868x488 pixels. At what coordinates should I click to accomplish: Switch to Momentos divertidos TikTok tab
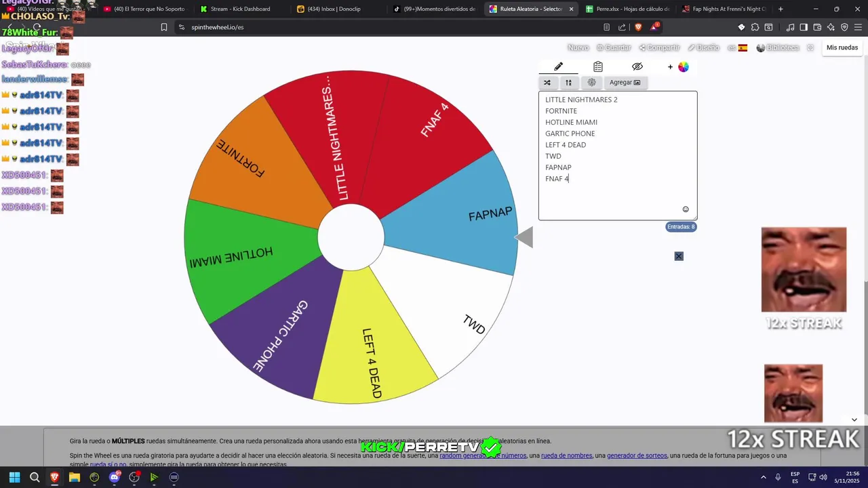pos(434,9)
